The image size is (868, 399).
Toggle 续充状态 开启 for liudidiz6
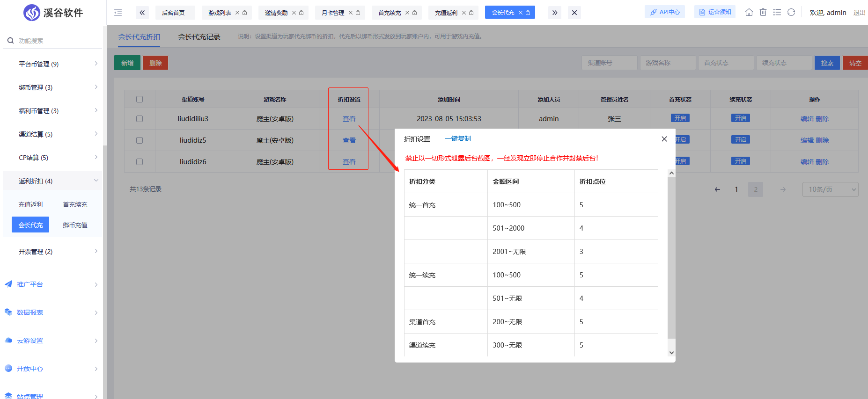[x=741, y=161]
